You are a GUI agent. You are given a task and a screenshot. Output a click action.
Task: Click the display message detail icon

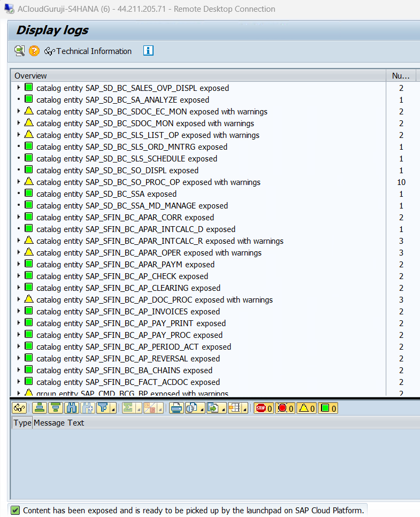coord(20,51)
